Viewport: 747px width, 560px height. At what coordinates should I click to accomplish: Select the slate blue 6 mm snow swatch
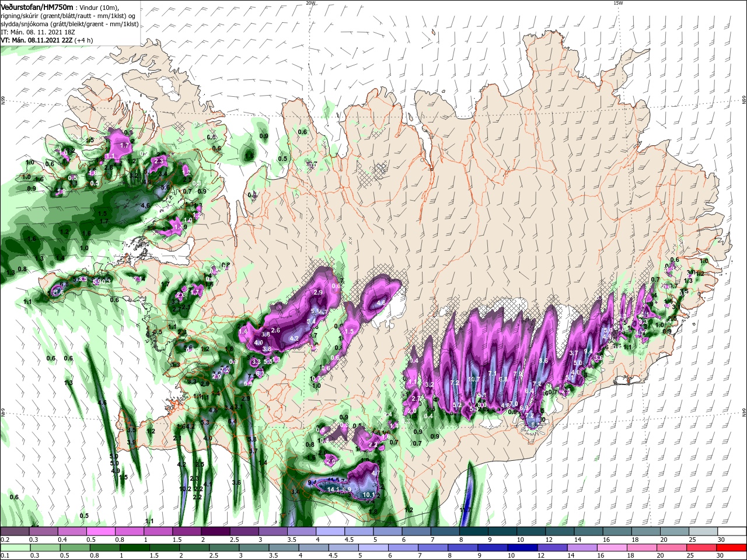[417, 531]
